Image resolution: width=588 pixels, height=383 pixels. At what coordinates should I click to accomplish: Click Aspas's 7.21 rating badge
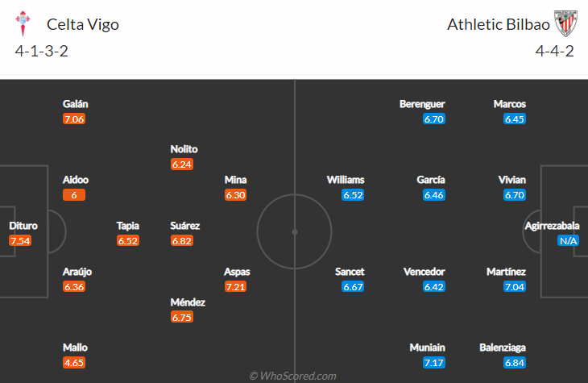tap(235, 287)
